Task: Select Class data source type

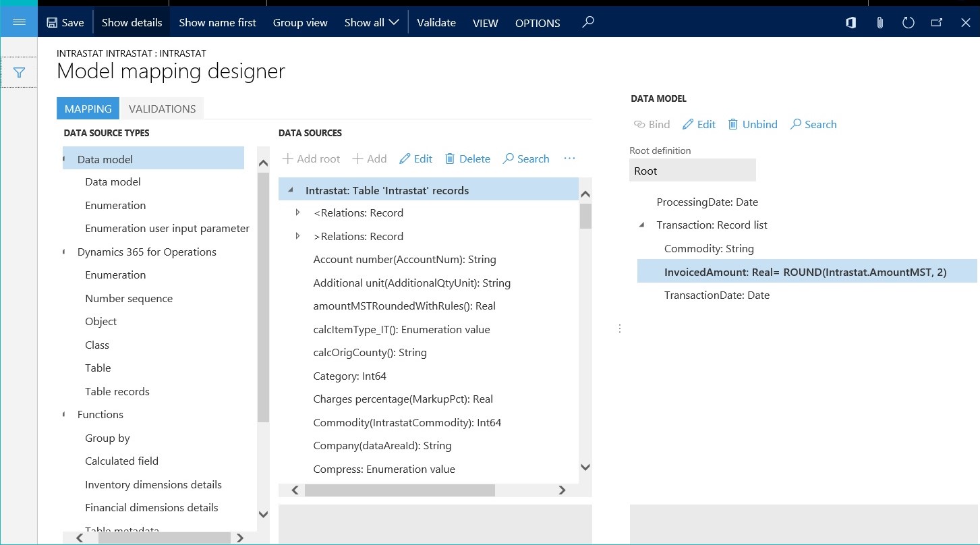Action: click(97, 345)
